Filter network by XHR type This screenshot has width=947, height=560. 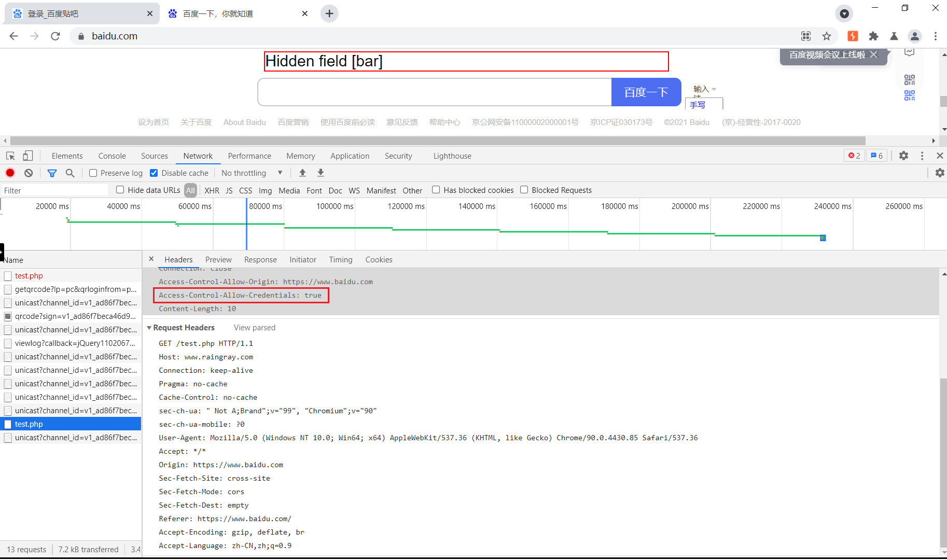click(212, 190)
